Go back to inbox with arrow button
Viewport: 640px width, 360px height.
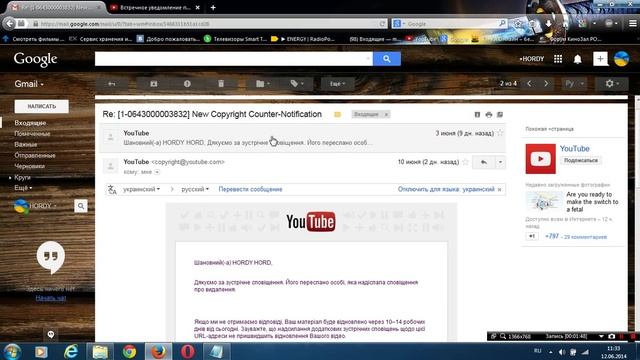coord(111,84)
